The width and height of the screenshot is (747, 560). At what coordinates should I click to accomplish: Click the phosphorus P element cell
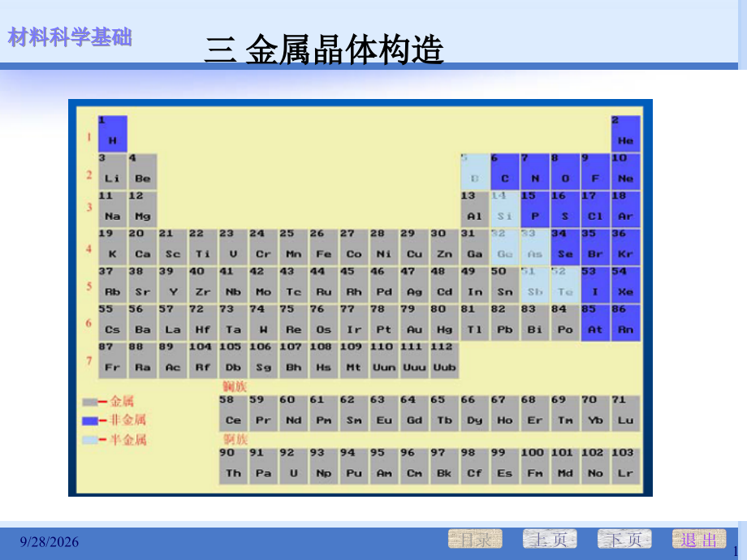click(x=535, y=209)
